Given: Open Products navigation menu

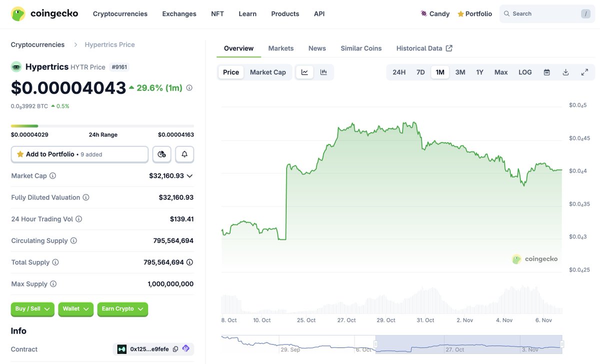Looking at the screenshot, I should tap(285, 14).
